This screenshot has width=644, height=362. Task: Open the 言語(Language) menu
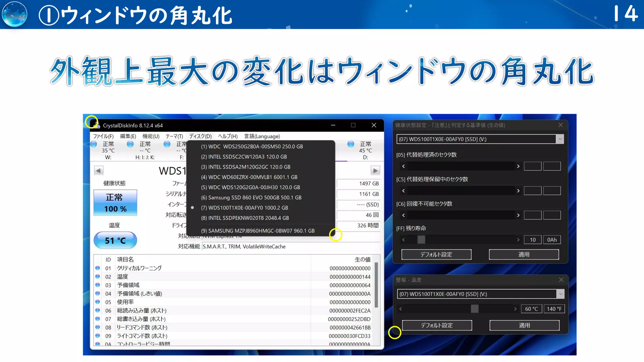(x=262, y=136)
